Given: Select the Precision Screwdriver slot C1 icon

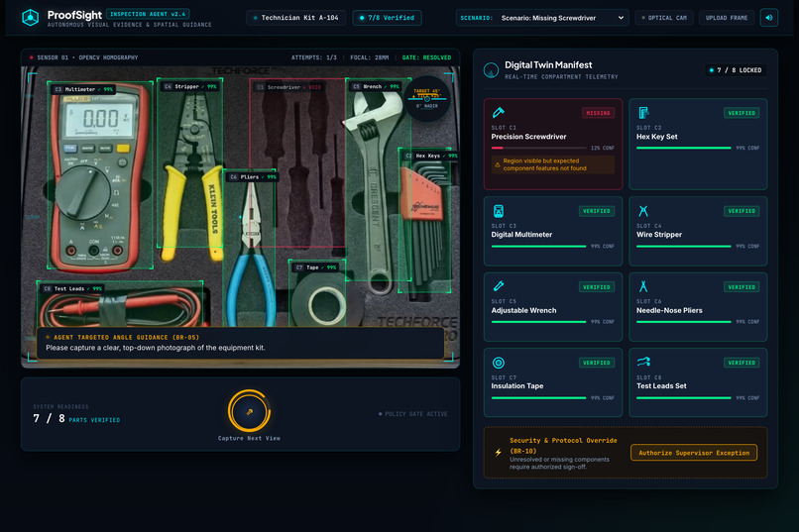Looking at the screenshot, I should point(498,113).
